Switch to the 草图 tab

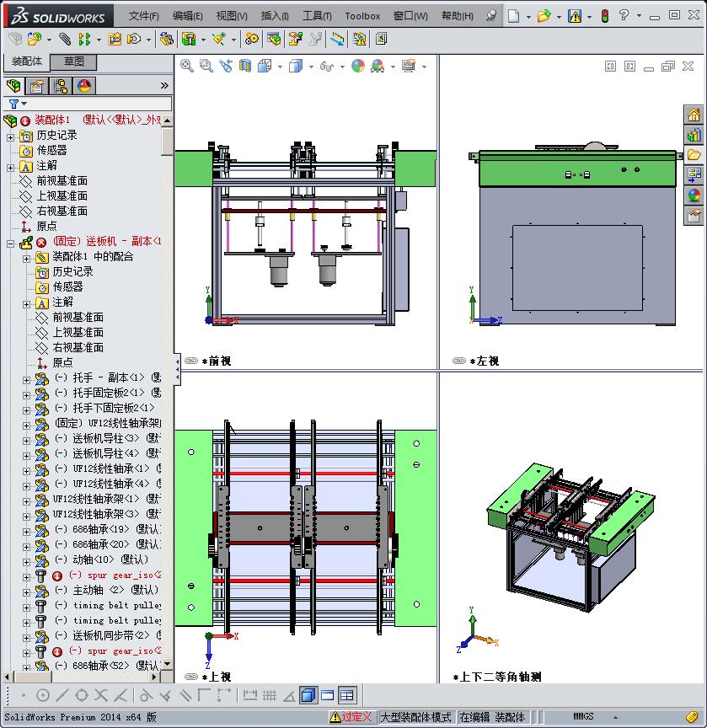point(73,62)
